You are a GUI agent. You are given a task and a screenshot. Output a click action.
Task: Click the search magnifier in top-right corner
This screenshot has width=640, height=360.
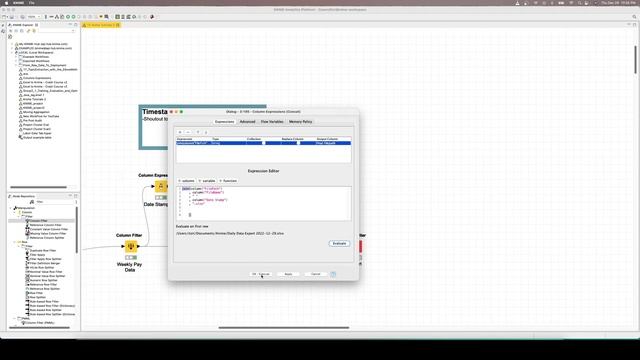click(x=634, y=17)
